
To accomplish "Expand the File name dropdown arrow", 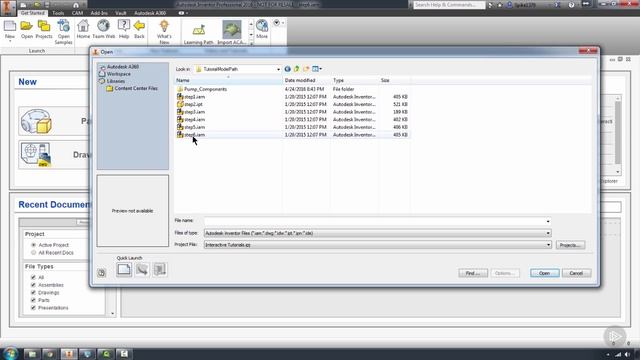I will pos(548,221).
